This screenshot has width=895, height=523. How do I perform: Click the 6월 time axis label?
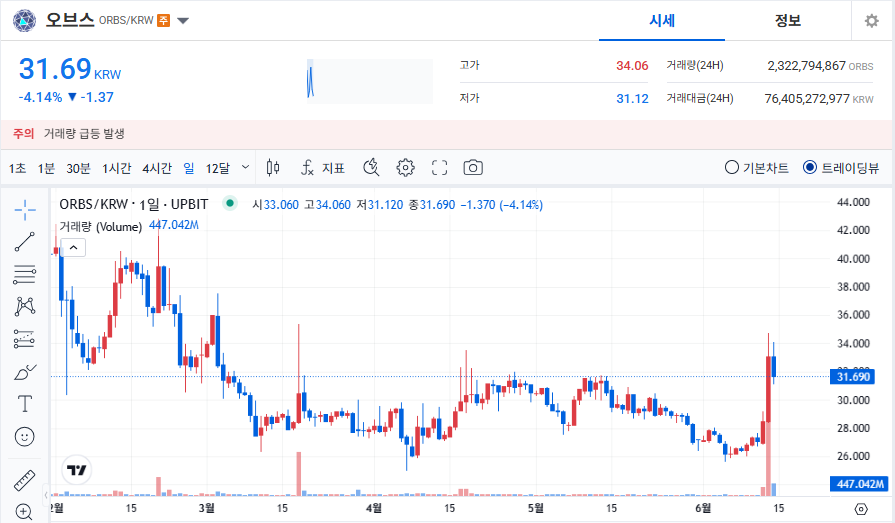coord(703,508)
